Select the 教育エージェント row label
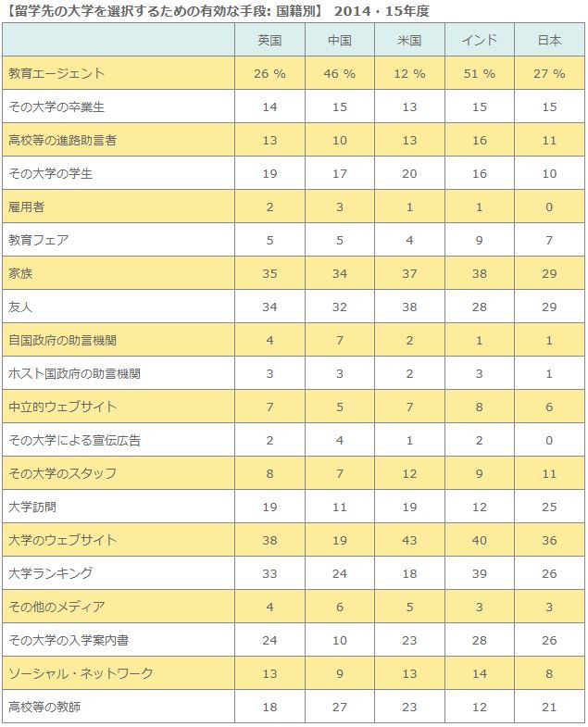Image resolution: width=588 pixels, height=727 pixels. click(x=56, y=73)
